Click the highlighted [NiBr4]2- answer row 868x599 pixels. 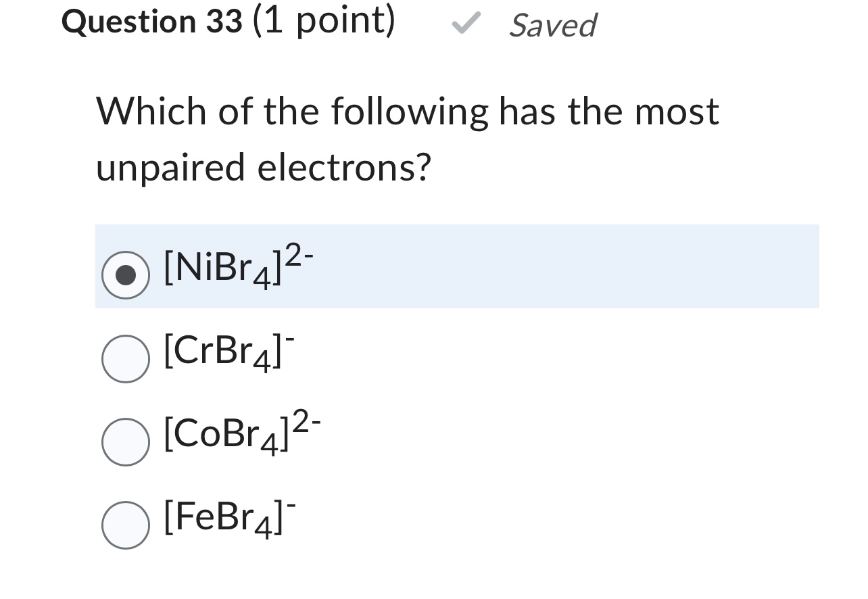coord(457,266)
